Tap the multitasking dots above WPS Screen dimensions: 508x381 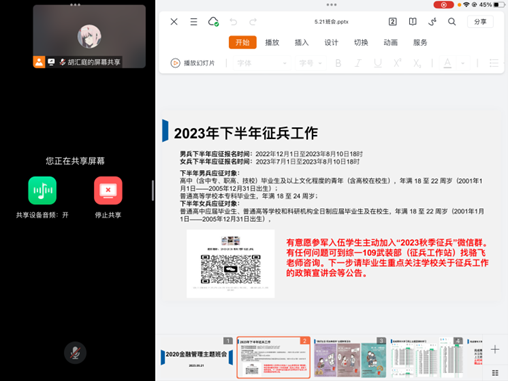click(x=332, y=5)
